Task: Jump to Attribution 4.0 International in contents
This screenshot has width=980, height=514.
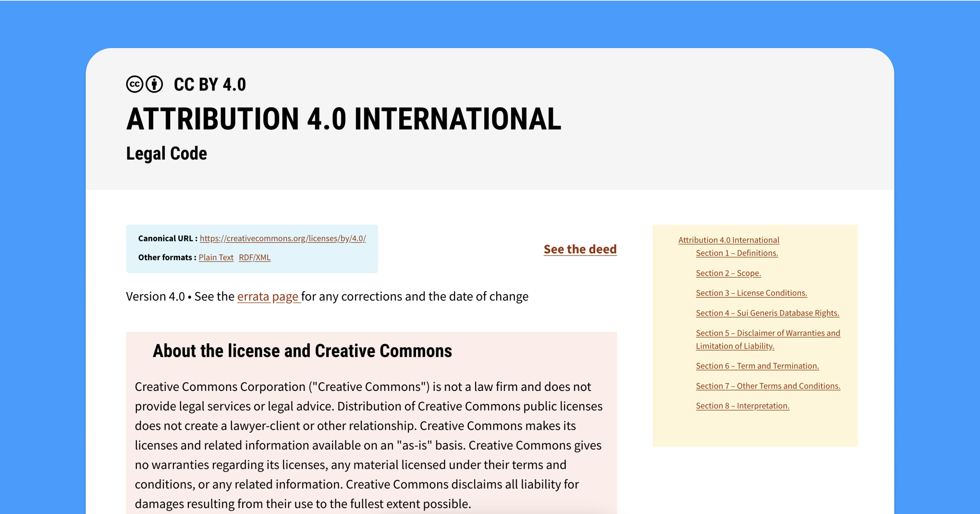Action: pos(728,240)
